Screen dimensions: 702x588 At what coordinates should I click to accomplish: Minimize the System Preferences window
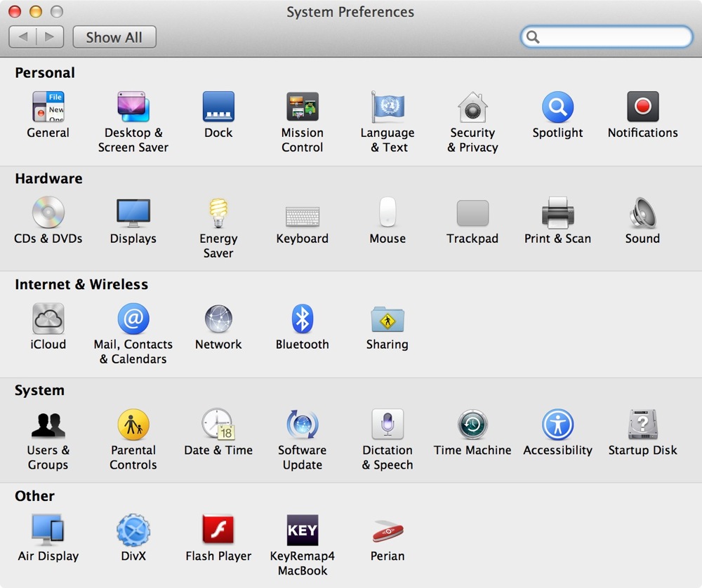pos(36,12)
